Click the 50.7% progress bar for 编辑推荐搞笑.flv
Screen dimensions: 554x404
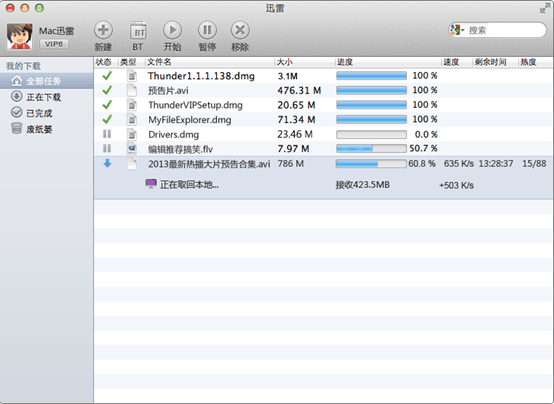[x=371, y=149]
